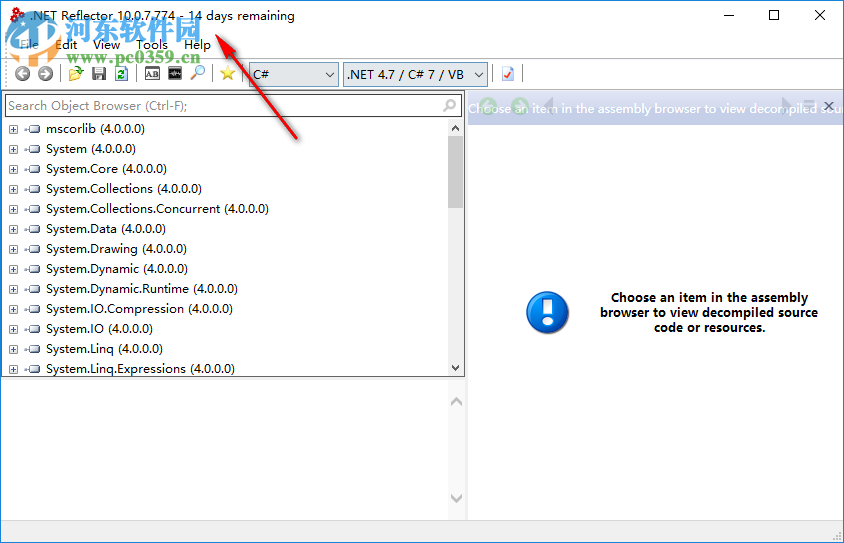844x543 pixels.
Task: Open the .NET 4.7 / C# 7 / VB dropdown
Action: pyautogui.click(x=415, y=74)
